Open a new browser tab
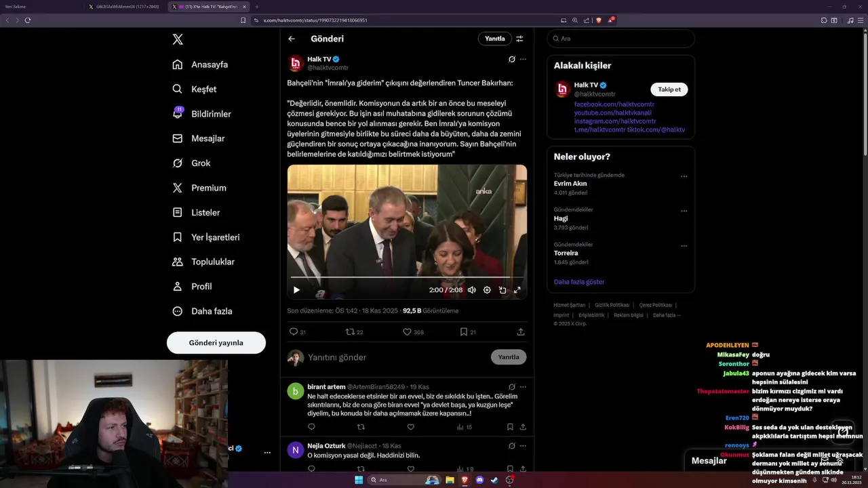Image resolution: width=868 pixels, height=488 pixels. (x=256, y=6)
